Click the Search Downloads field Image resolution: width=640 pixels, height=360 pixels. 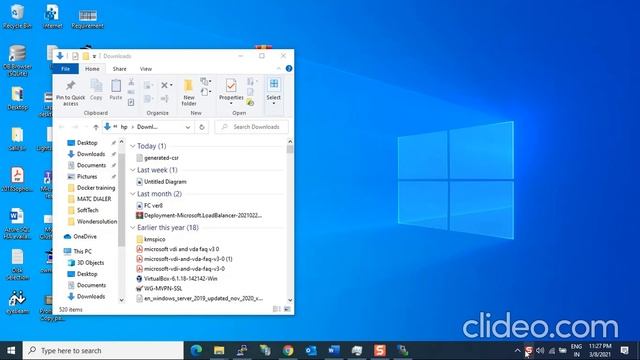click(x=251, y=127)
